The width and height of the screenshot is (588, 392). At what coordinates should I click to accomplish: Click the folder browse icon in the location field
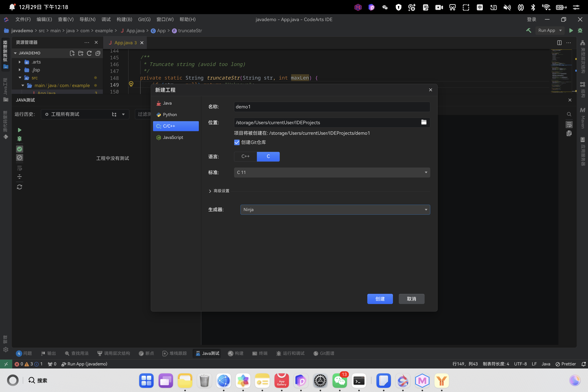coord(423,122)
